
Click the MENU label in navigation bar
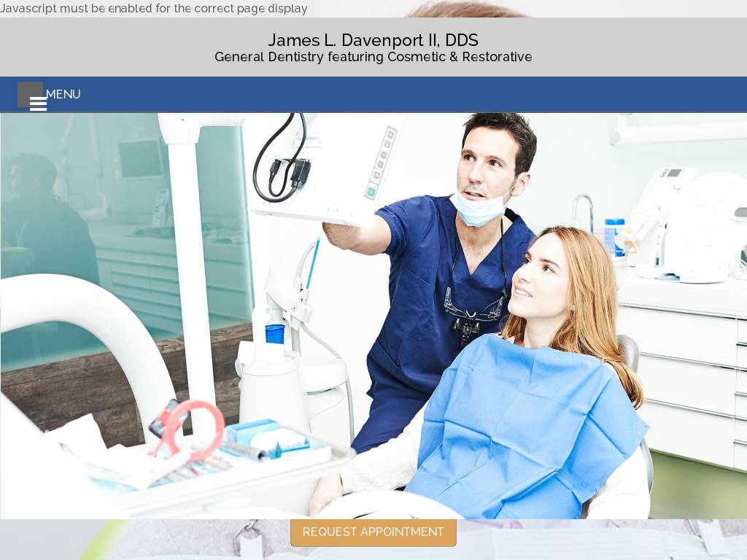[x=63, y=95]
